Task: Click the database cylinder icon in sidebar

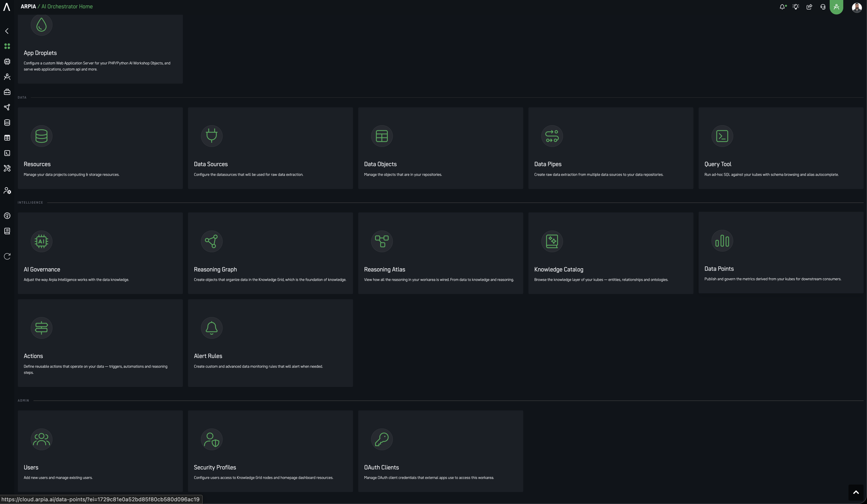Action: [7, 122]
